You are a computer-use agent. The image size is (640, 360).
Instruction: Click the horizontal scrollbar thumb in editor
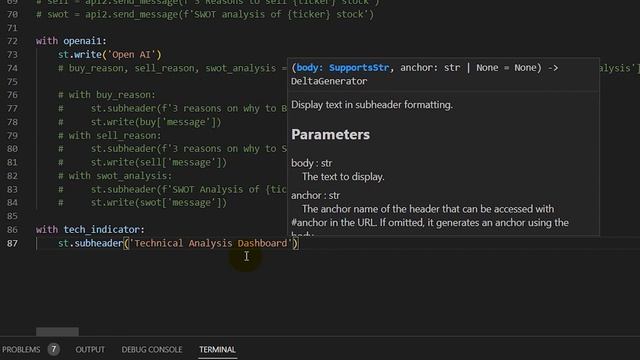pyautogui.click(x=58, y=331)
